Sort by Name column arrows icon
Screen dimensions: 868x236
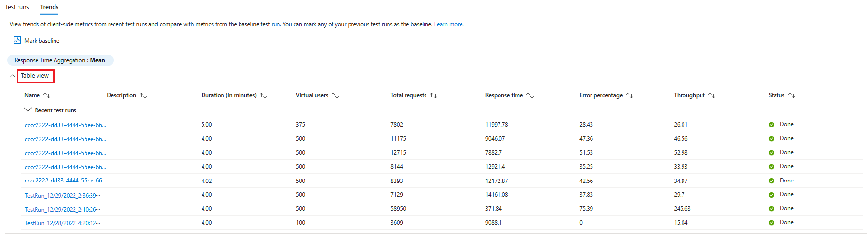47,95
